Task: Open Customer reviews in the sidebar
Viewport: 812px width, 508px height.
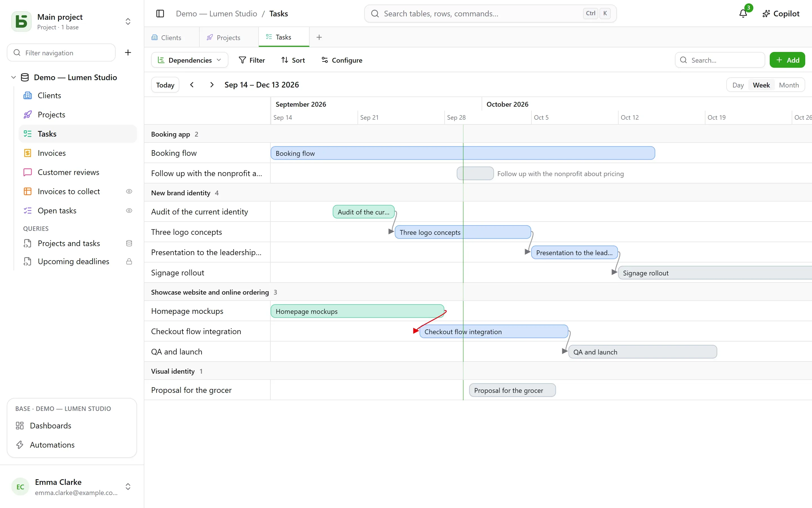Action: coord(78,172)
